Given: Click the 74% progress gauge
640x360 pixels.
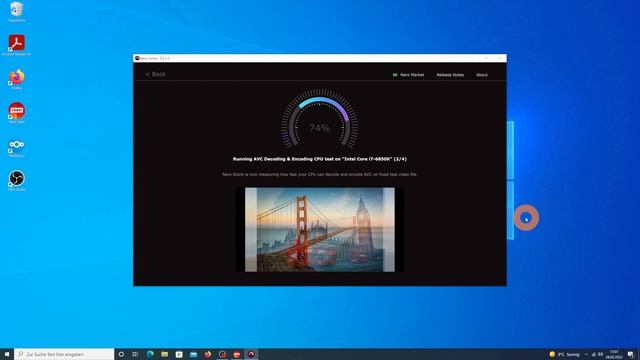Looking at the screenshot, I should point(320,120).
